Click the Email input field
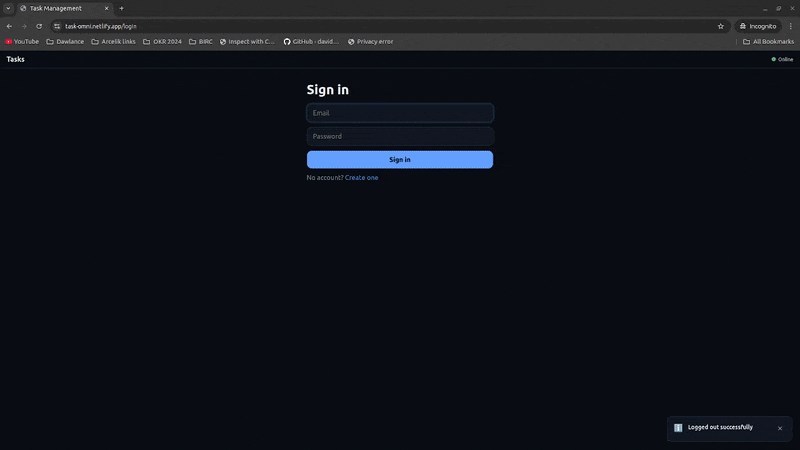Image resolution: width=800 pixels, height=450 pixels. coord(400,113)
